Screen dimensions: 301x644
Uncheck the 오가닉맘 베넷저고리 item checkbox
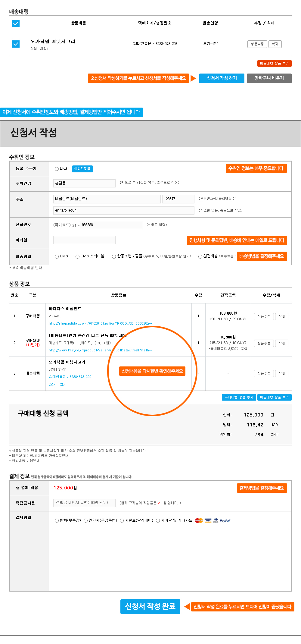click(16, 44)
